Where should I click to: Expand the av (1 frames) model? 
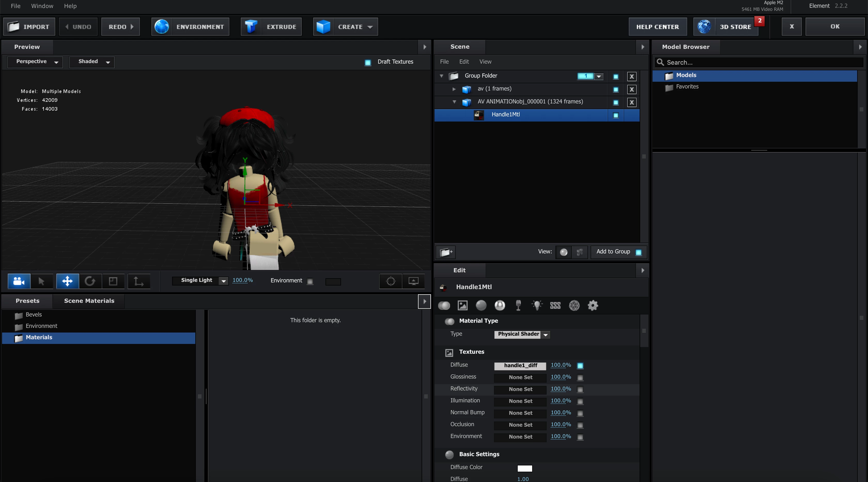[454, 89]
